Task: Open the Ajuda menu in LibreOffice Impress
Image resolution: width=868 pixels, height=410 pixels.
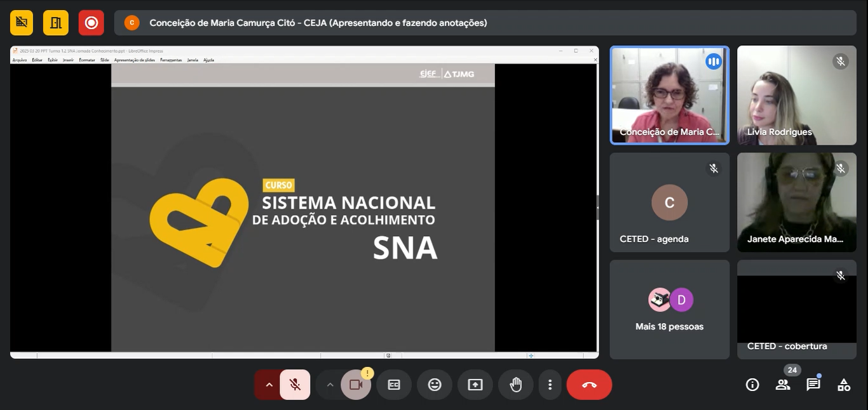Action: [x=208, y=60]
